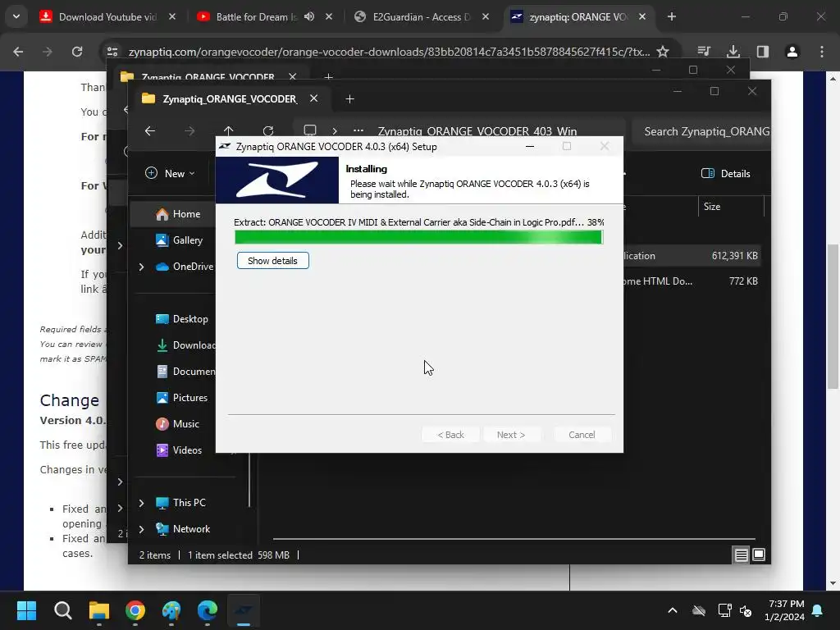Go back in File Explorer
The image size is (840, 630).
[150, 130]
